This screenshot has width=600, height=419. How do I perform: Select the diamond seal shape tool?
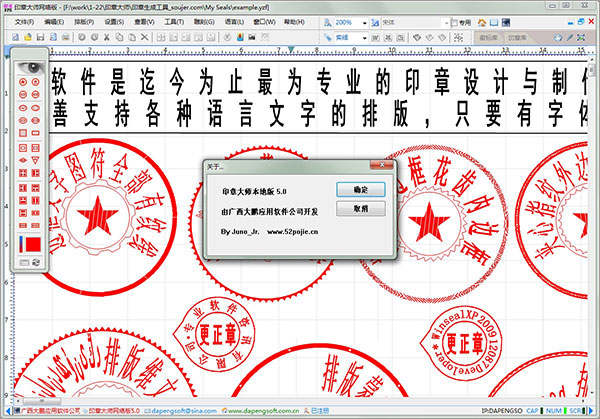[x=23, y=160]
